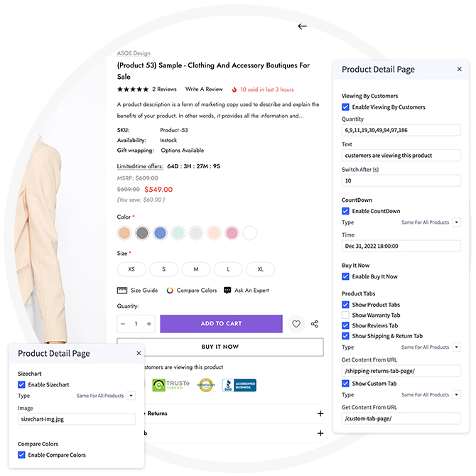Decrease quantity with minus icon
Image resolution: width=476 pixels, height=476 pixels.
(123, 324)
